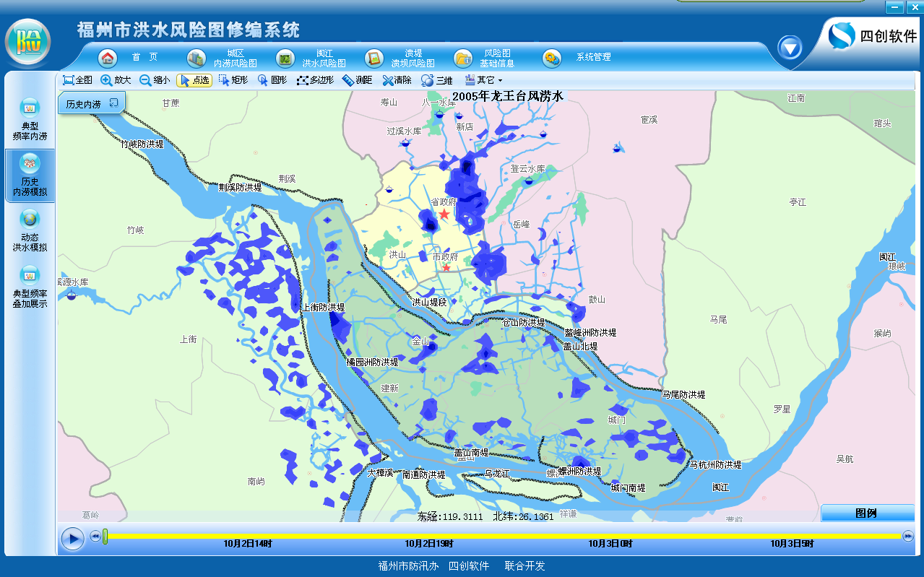Jump to the timeline end with forward button
The height and width of the screenshot is (577, 924).
(908, 536)
